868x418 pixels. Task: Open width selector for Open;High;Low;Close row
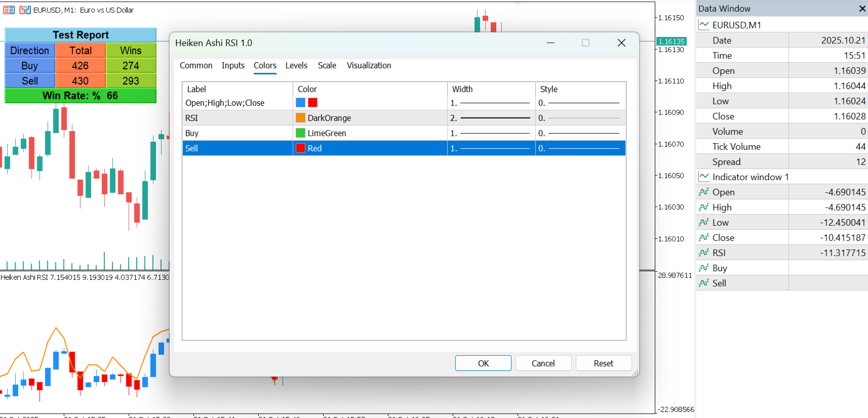point(491,103)
